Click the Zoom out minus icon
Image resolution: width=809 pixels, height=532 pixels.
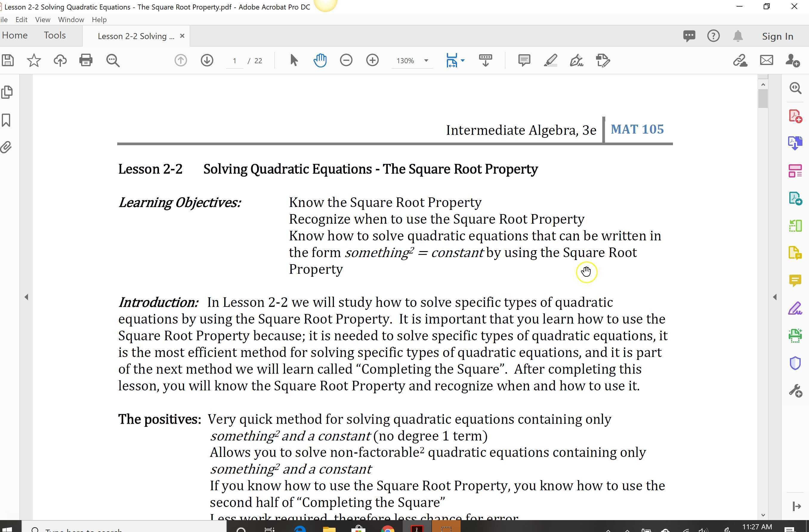pyautogui.click(x=346, y=61)
